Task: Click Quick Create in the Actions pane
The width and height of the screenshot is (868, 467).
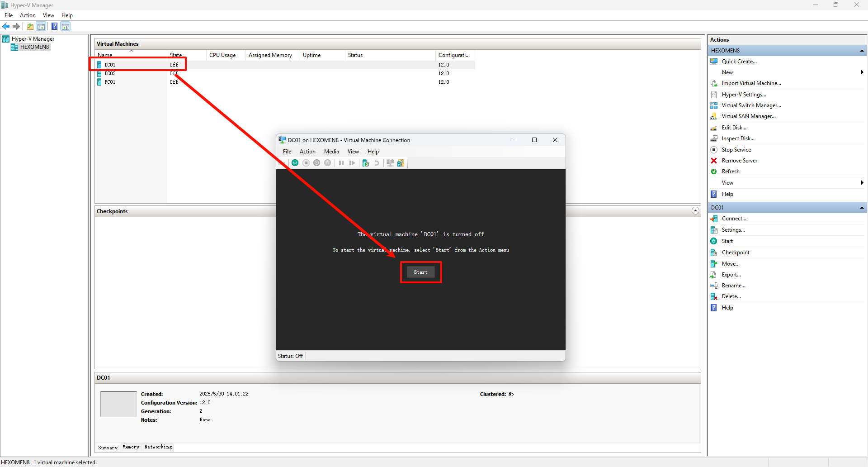Action: click(739, 62)
